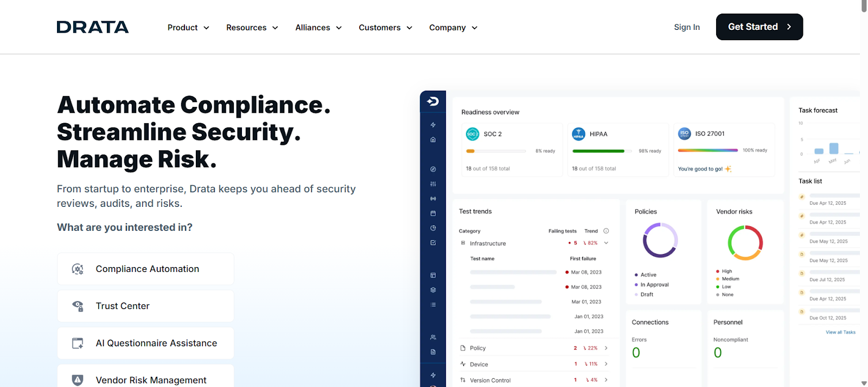Open the Alliances dropdown
This screenshot has width=868, height=387.
pos(318,27)
